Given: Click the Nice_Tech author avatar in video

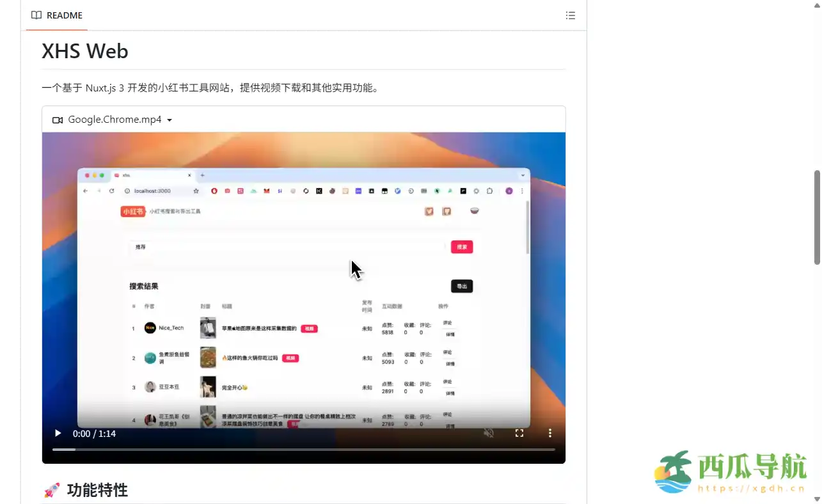Looking at the screenshot, I should click(150, 328).
